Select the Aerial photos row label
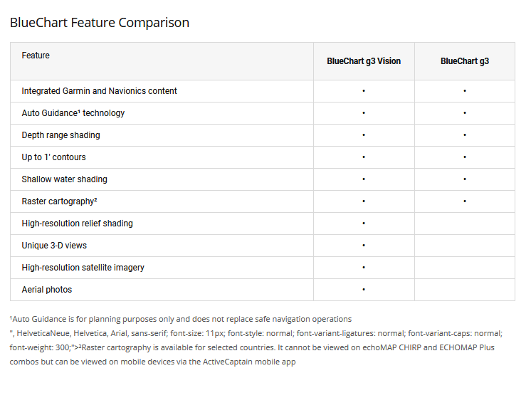The width and height of the screenshot is (531, 420). coord(46,290)
